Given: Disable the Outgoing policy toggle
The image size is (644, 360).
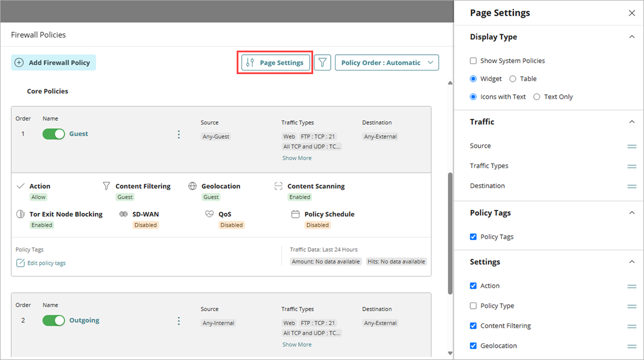Looking at the screenshot, I should point(54,320).
